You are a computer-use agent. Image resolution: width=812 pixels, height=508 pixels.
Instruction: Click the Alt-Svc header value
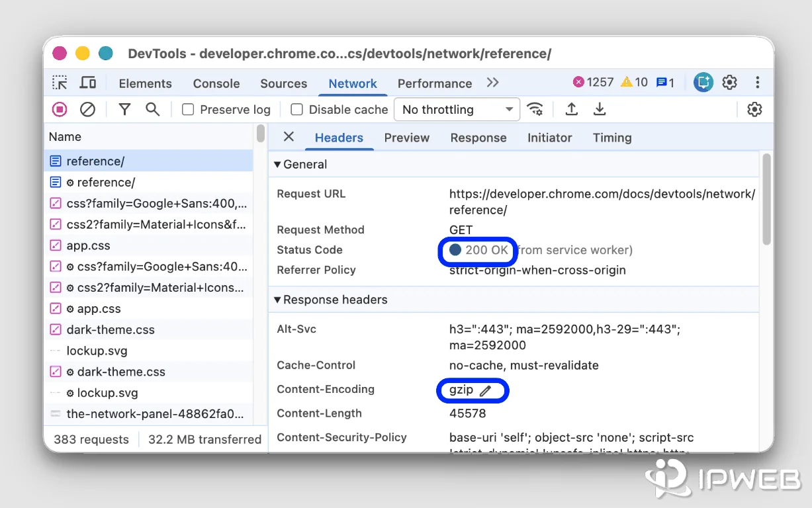point(564,337)
